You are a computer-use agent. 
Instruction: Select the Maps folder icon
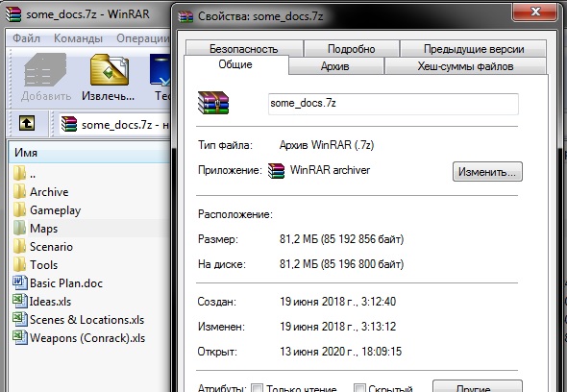(19, 228)
